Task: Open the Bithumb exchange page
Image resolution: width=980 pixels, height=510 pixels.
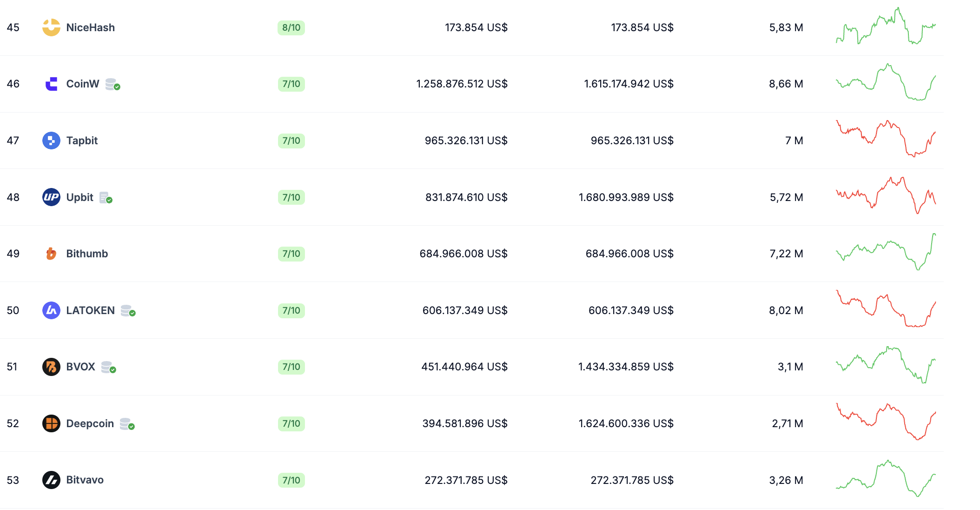Action: click(x=87, y=254)
